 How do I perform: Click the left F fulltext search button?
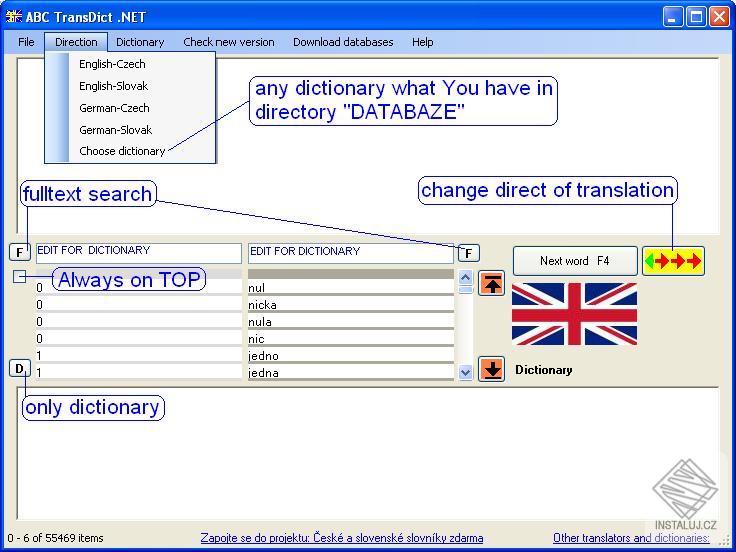pyautogui.click(x=20, y=253)
